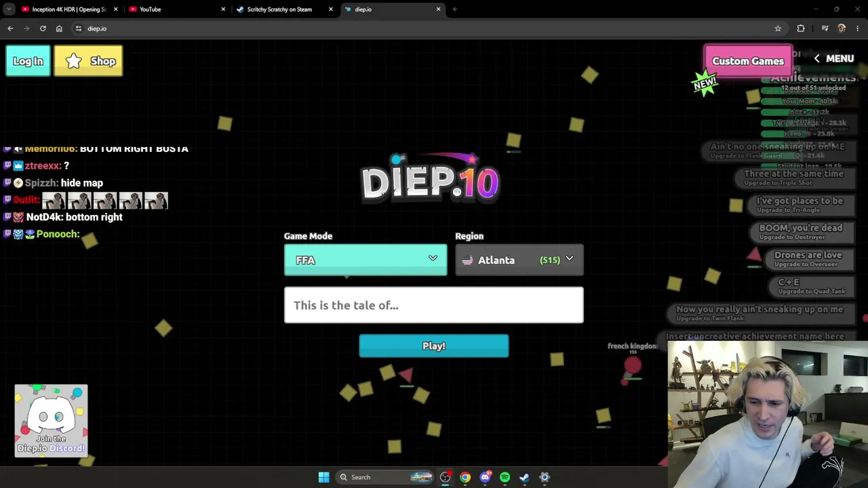Viewport: 868px width, 488px height.
Task: Click the tank name input field
Action: pos(433,305)
